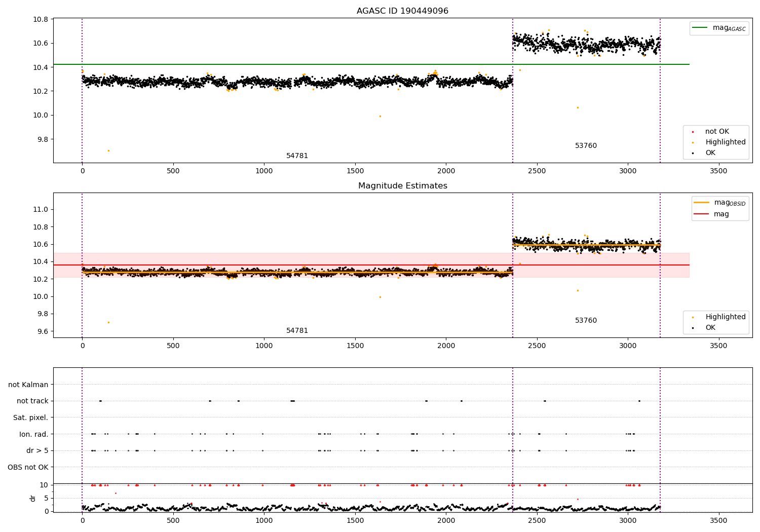Click 'Highlighted' legend entry in Magnitude Estimates plot
Screen dimensions: 760x532
tap(718, 317)
